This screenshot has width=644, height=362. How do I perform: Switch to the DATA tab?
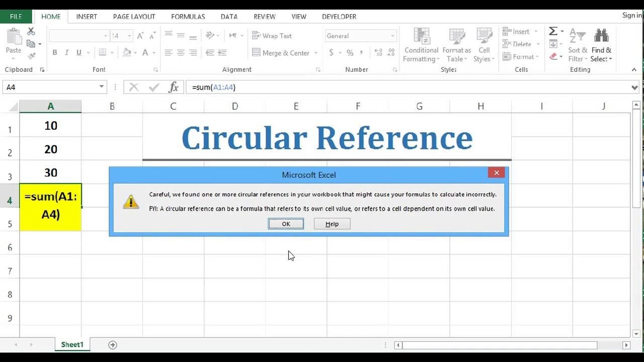[x=229, y=16]
